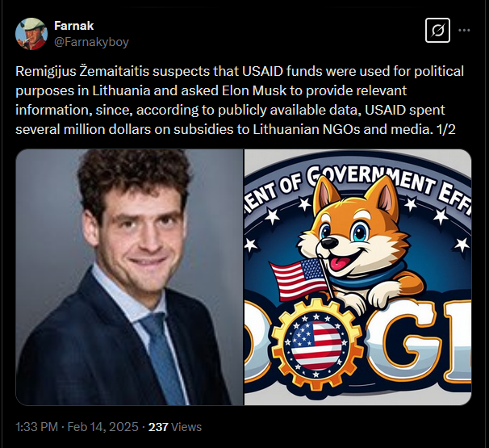Click the Grok explain-post icon
489x448 pixels.
(x=437, y=30)
